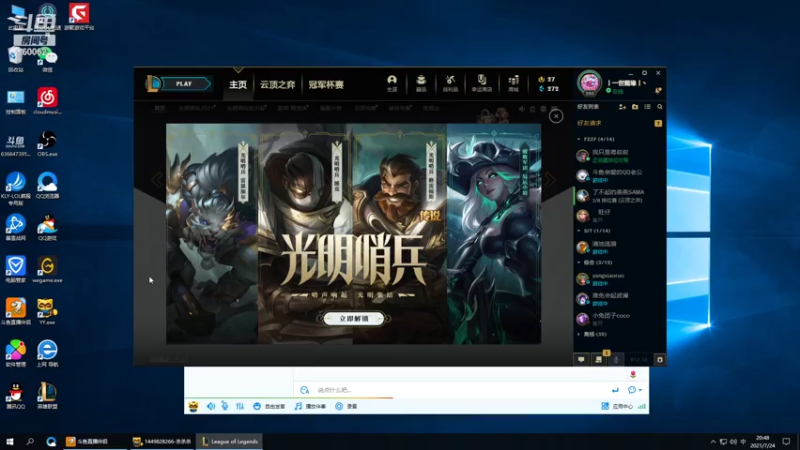Toggle the YY microphone icon

[225, 407]
